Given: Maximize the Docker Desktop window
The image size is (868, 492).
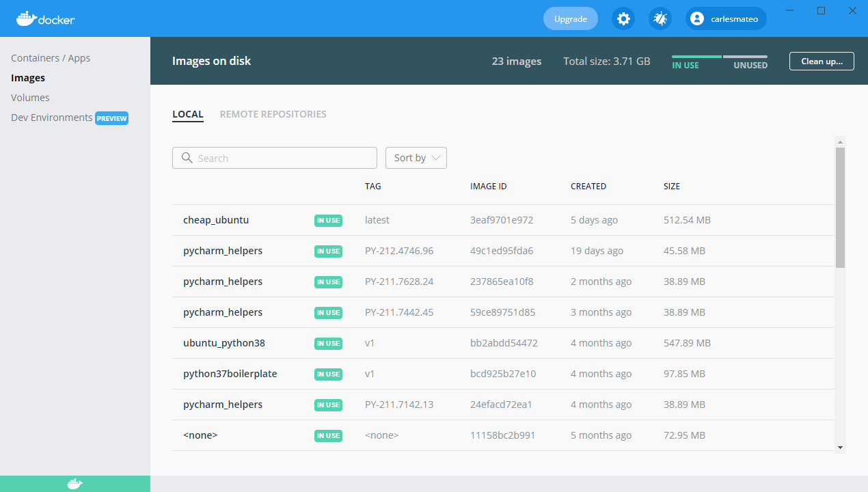Looking at the screenshot, I should click(821, 10).
